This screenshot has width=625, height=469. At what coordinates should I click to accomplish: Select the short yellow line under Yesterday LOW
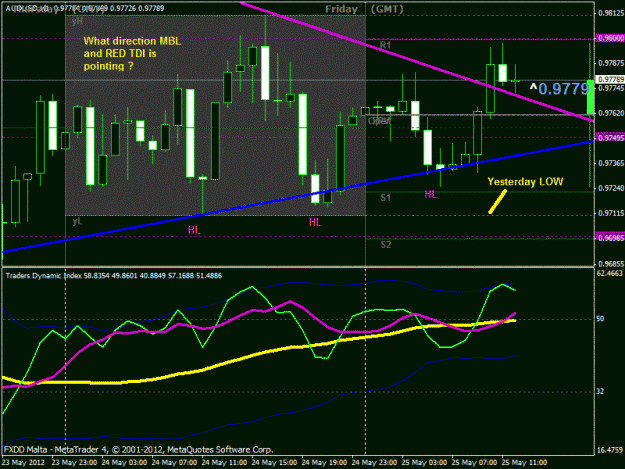click(x=498, y=202)
